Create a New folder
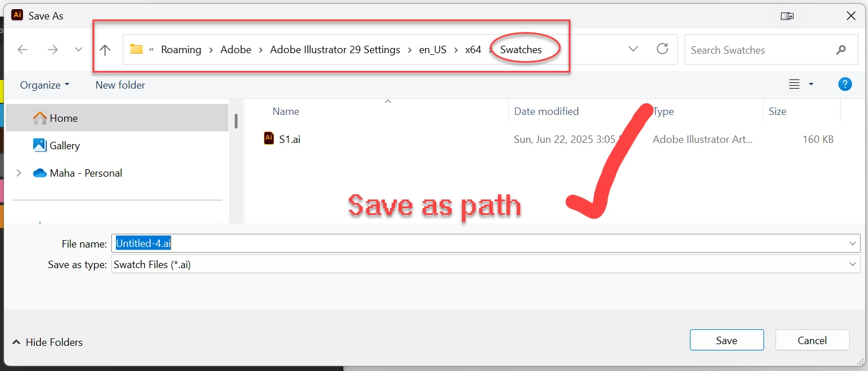868x371 pixels. tap(120, 85)
